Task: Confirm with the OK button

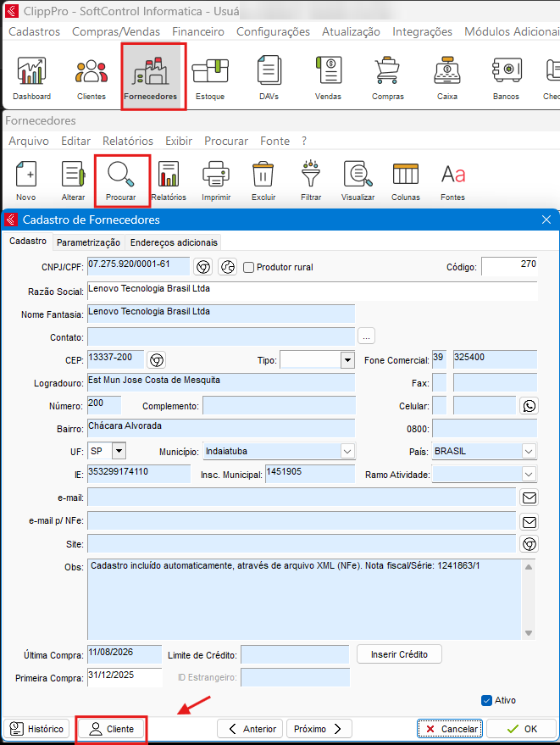Action: pyautogui.click(x=521, y=729)
